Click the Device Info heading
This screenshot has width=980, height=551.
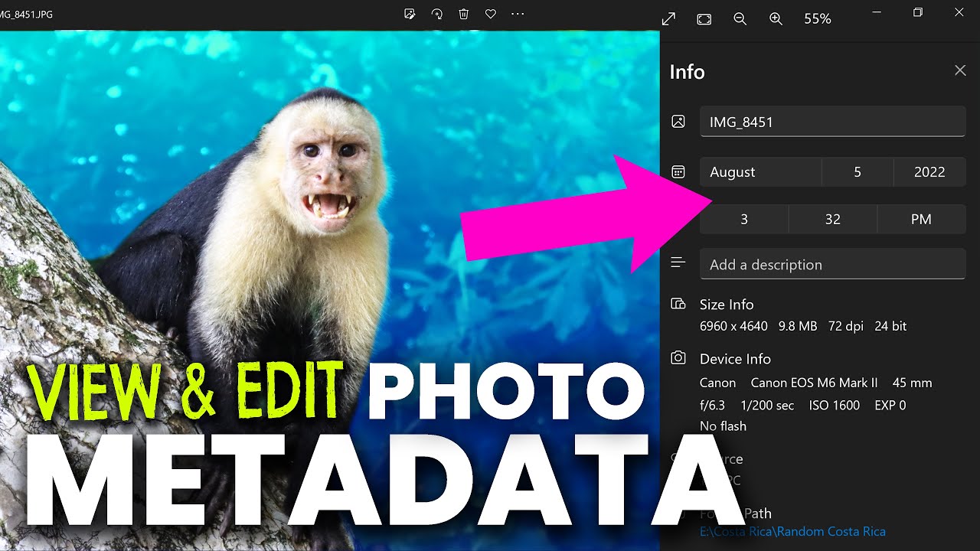(x=735, y=359)
